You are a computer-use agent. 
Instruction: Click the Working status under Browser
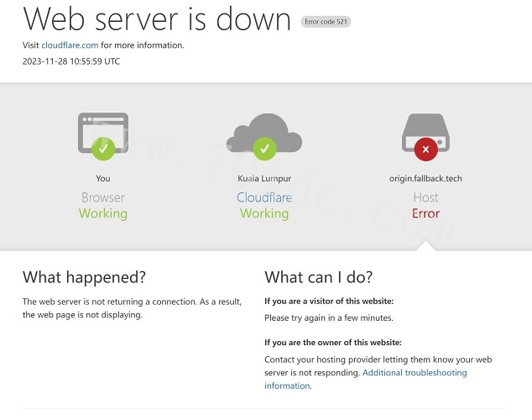click(x=103, y=213)
